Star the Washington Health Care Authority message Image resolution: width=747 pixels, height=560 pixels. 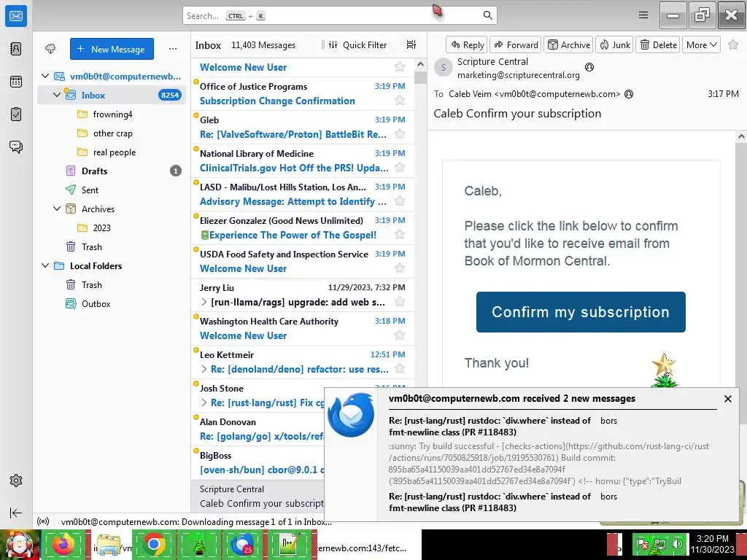pos(400,335)
